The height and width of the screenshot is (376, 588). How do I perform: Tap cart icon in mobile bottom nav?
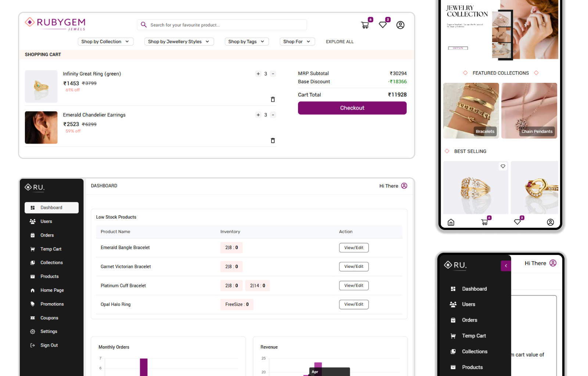(x=485, y=222)
